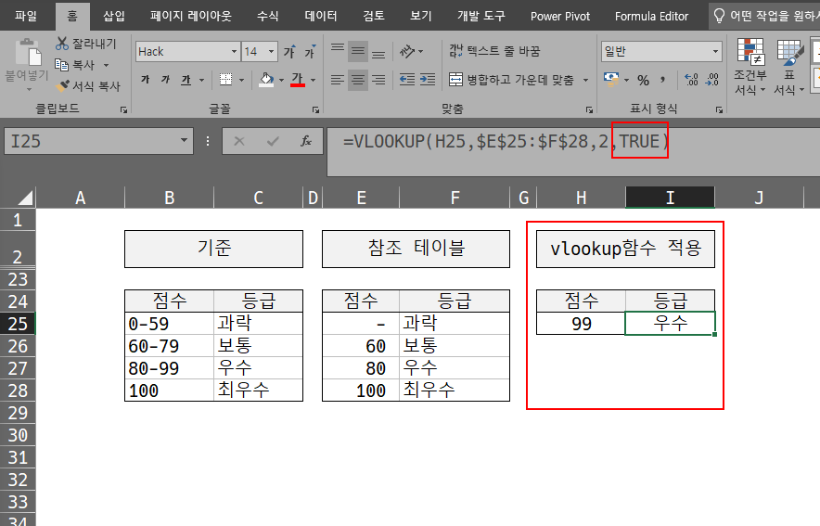This screenshot has height=526, width=820.
Task: Open Formula Editor tab
Action: click(652, 16)
